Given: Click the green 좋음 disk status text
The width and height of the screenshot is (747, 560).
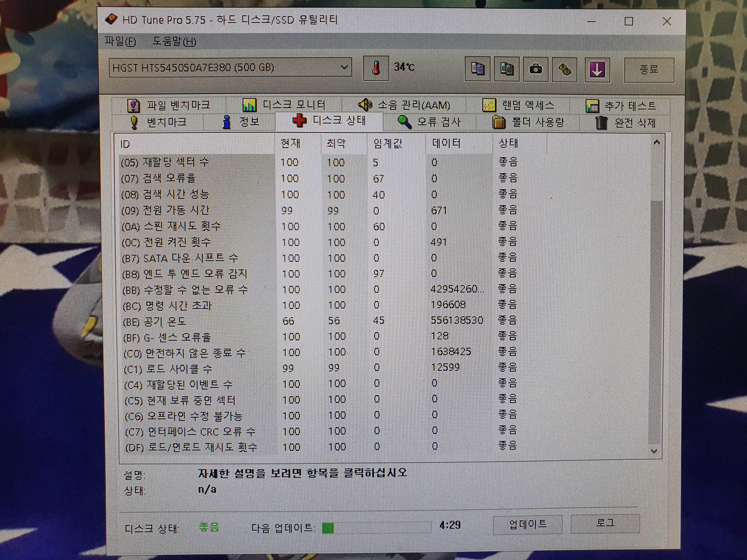Looking at the screenshot, I should tap(209, 527).
